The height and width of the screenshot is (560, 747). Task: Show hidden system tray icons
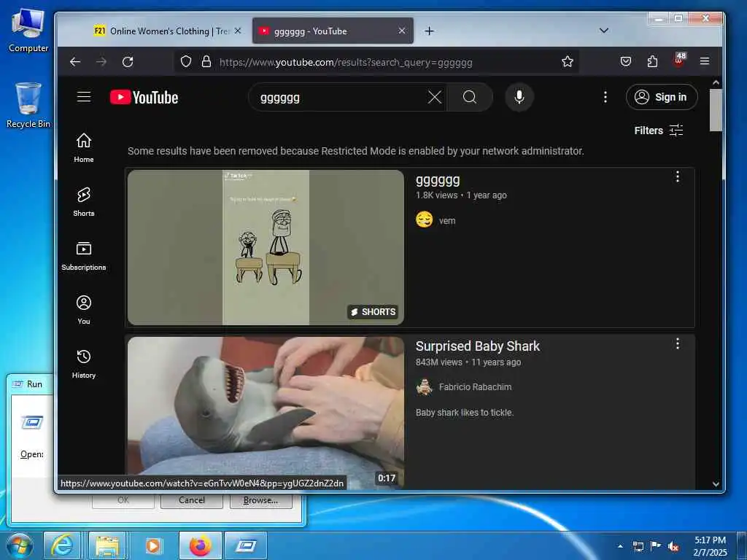[620, 546]
